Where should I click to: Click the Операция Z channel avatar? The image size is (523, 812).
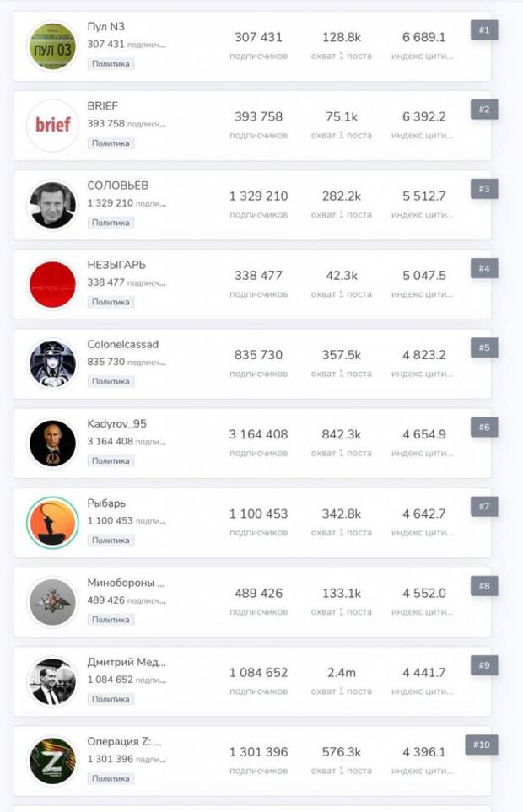[x=52, y=761]
